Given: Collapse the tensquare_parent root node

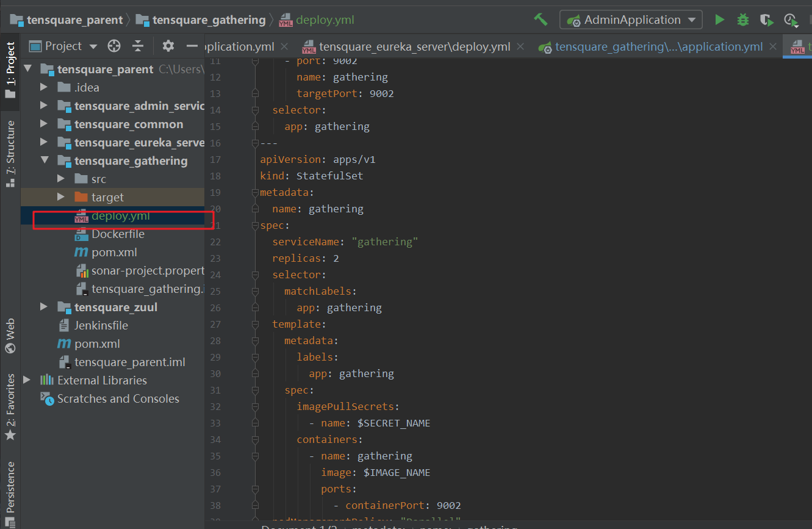Looking at the screenshot, I should coord(27,69).
